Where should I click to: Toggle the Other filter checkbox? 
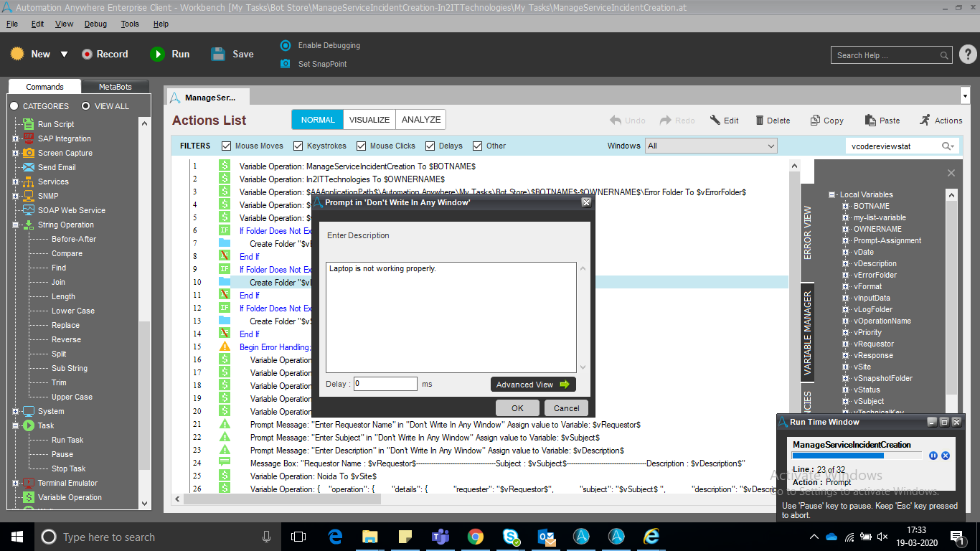tap(478, 146)
